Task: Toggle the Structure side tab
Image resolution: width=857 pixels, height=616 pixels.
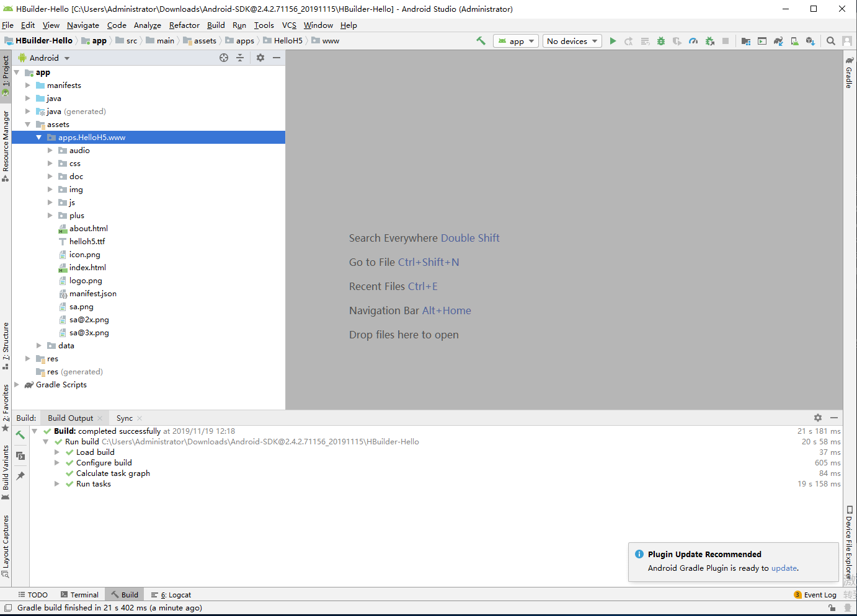Action: (6, 346)
